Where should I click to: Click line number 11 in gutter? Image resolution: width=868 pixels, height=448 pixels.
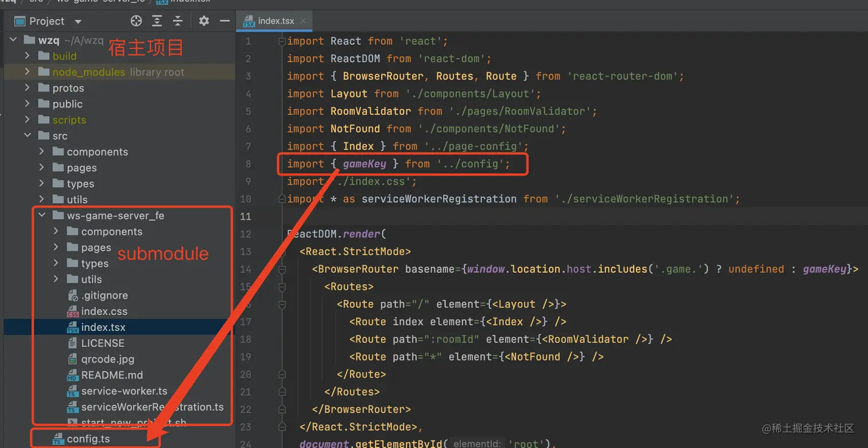pyautogui.click(x=245, y=217)
